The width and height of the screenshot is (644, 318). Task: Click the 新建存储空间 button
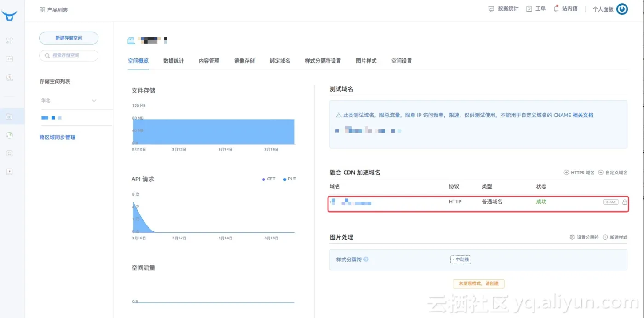69,38
